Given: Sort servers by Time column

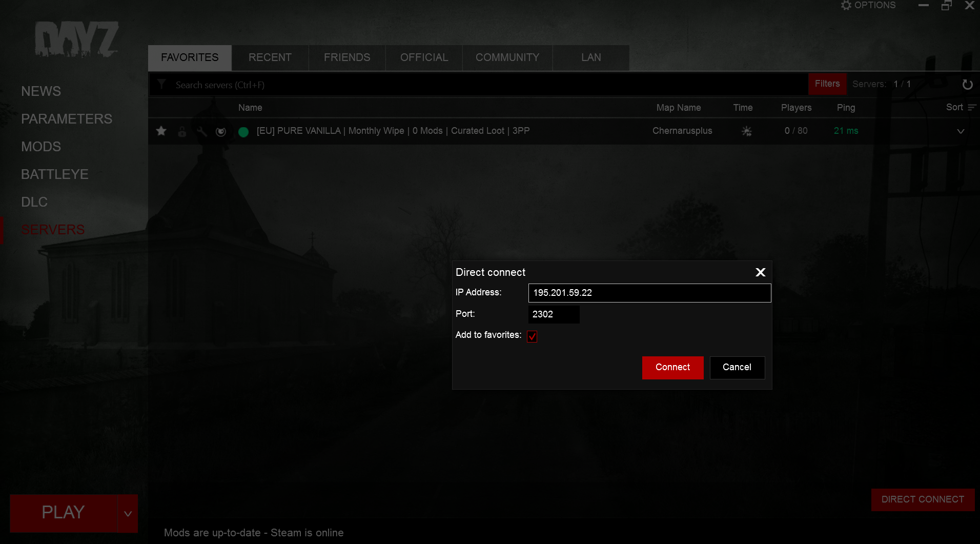Looking at the screenshot, I should click(743, 108).
